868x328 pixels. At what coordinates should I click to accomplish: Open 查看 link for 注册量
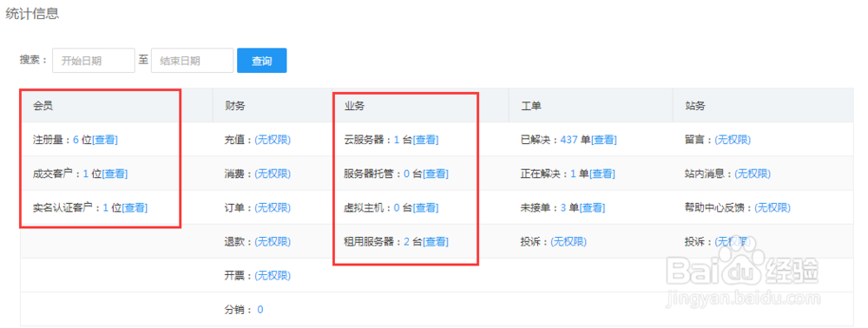tap(105, 140)
